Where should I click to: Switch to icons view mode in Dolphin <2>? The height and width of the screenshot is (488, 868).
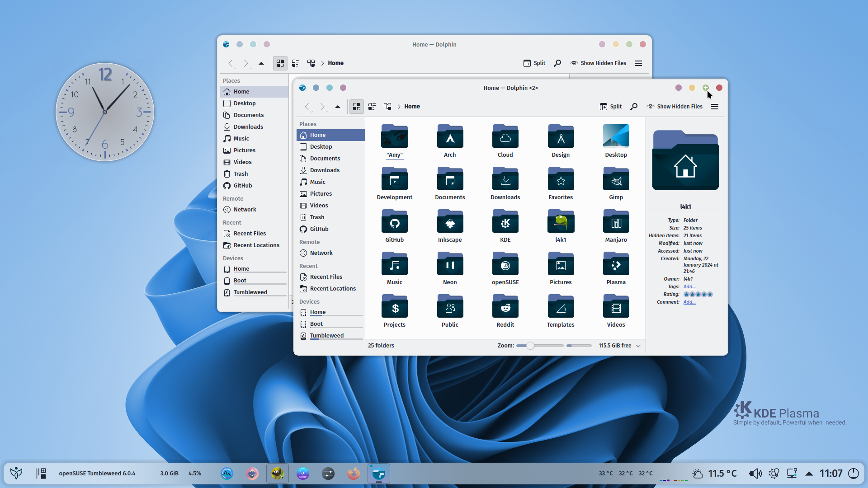pyautogui.click(x=357, y=107)
